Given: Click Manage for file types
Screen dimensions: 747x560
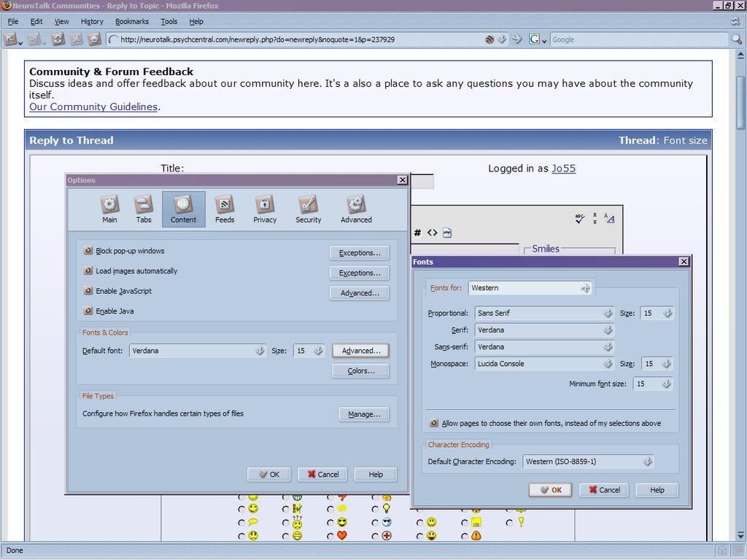Looking at the screenshot, I should (364, 414).
